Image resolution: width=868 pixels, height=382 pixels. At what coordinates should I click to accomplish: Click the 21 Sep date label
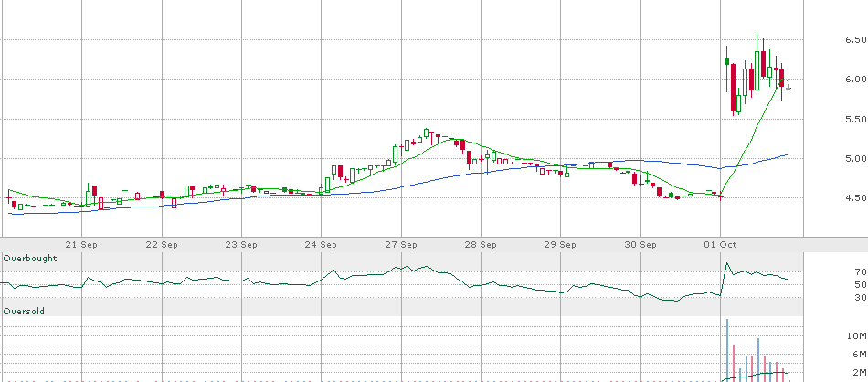point(82,245)
